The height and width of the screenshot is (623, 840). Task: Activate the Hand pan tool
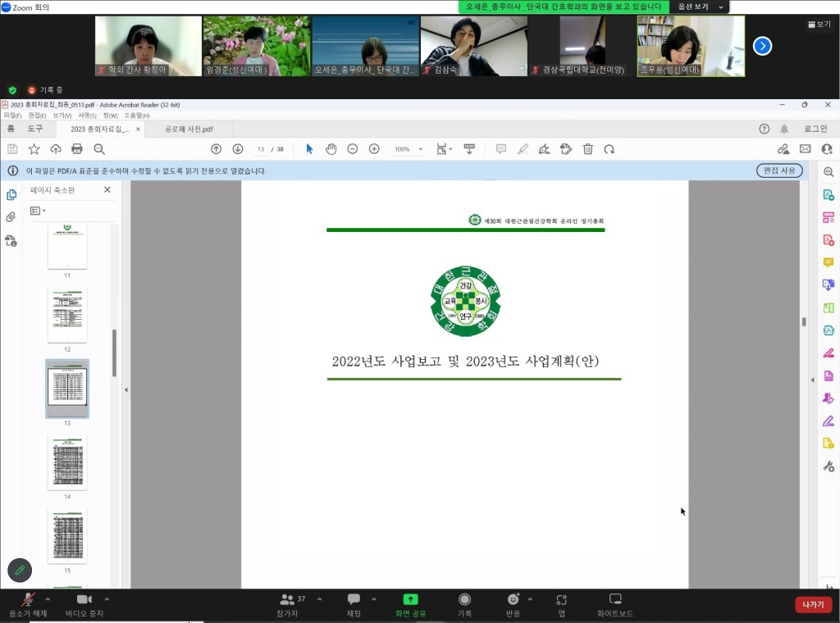[331, 149]
